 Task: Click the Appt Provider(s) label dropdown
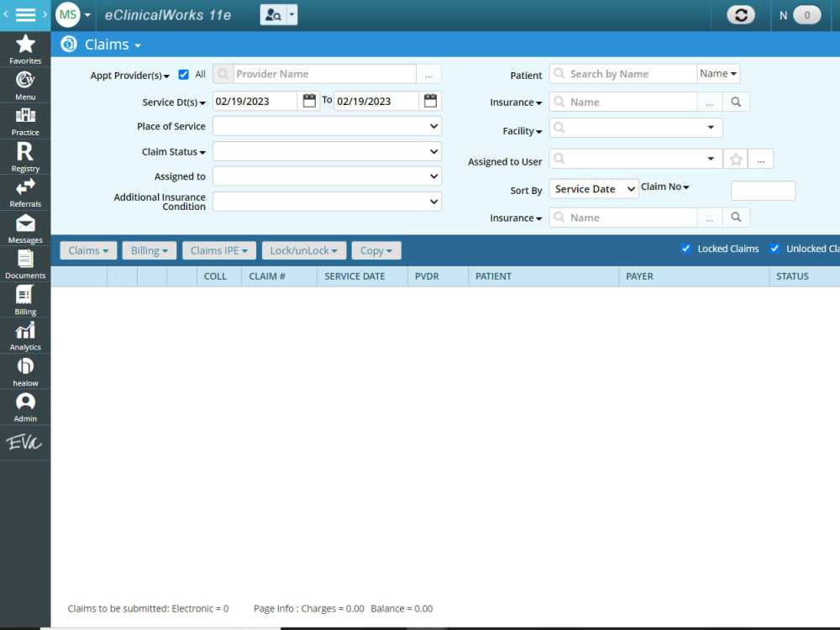[129, 76]
